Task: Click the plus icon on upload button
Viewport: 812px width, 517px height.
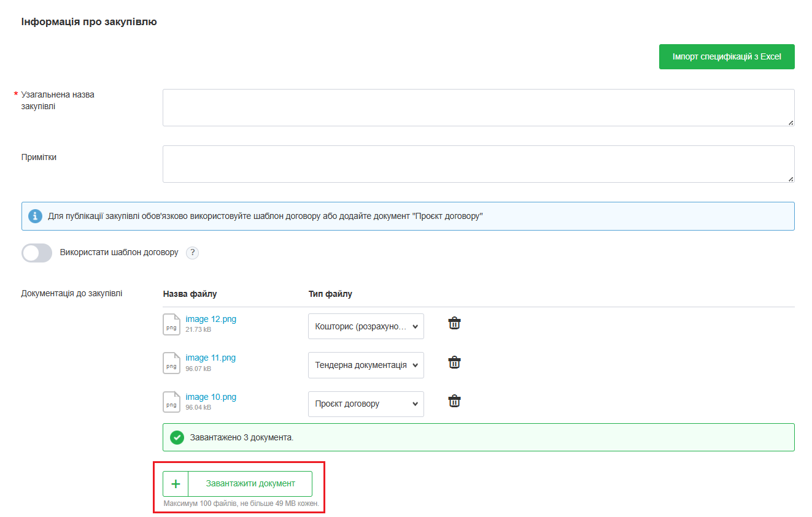Action: 176,484
